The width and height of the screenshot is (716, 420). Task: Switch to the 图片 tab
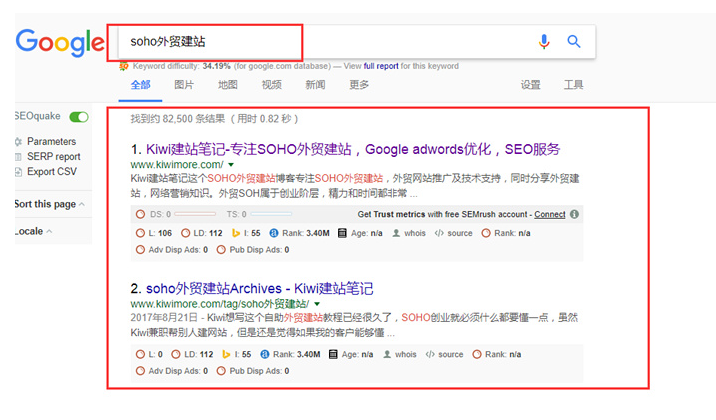point(184,85)
